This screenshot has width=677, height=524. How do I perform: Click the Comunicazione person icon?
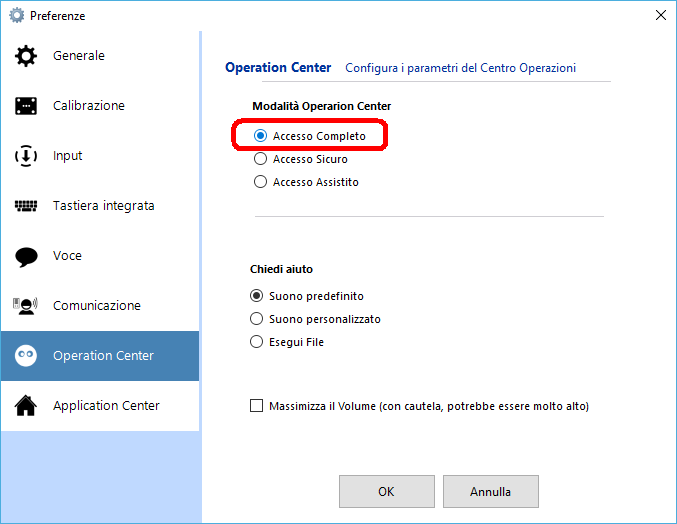point(25,306)
